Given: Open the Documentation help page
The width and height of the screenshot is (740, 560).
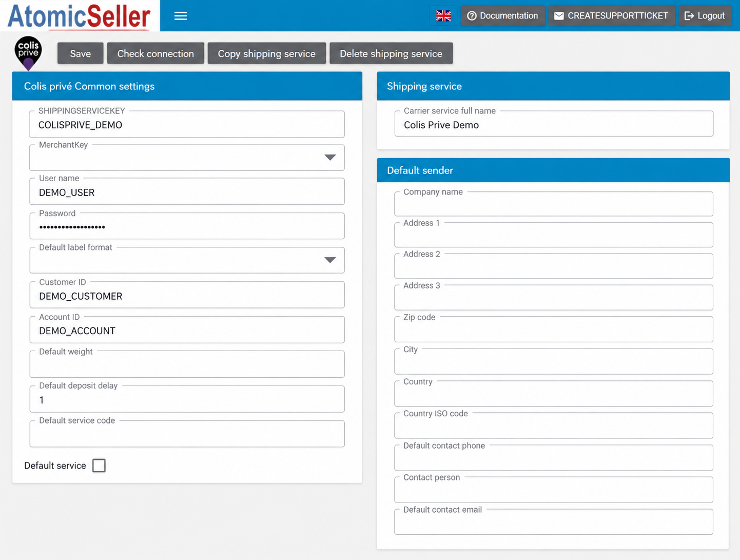Looking at the screenshot, I should click(x=503, y=16).
